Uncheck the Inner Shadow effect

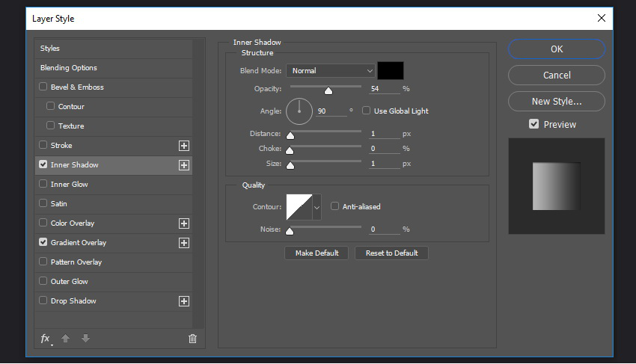43,164
